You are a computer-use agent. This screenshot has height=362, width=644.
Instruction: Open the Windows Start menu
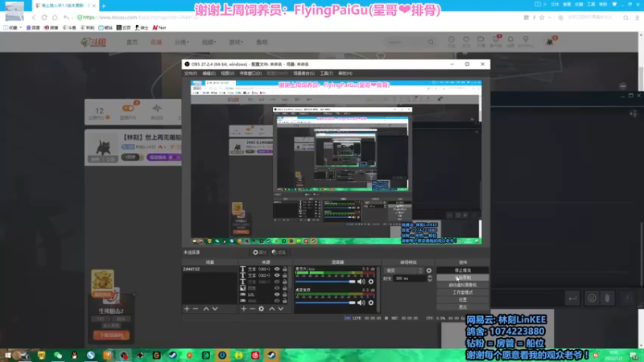(7, 355)
